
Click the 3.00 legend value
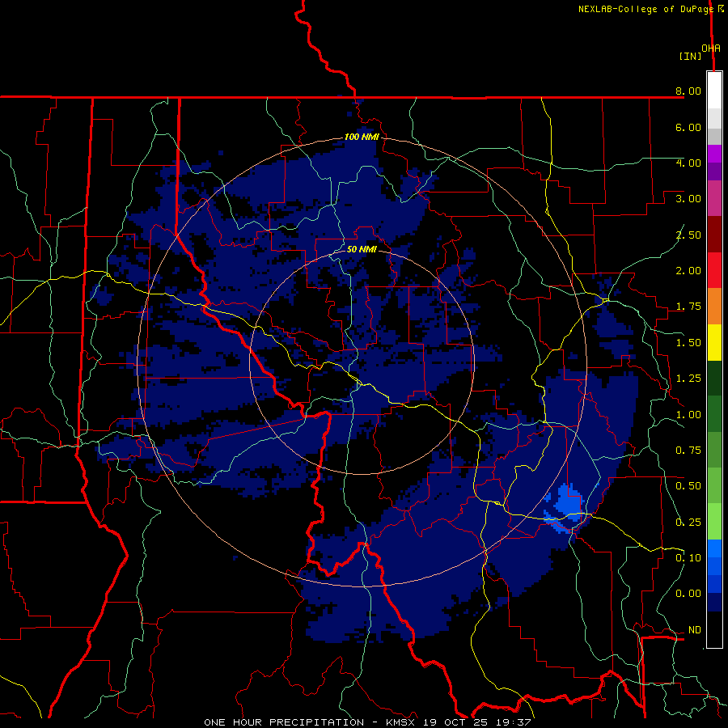[x=688, y=199]
